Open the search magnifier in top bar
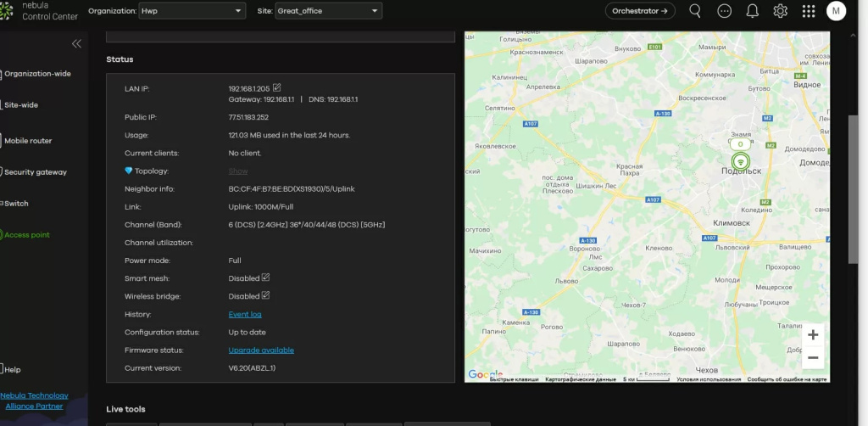This screenshot has width=868, height=426. 695,11
